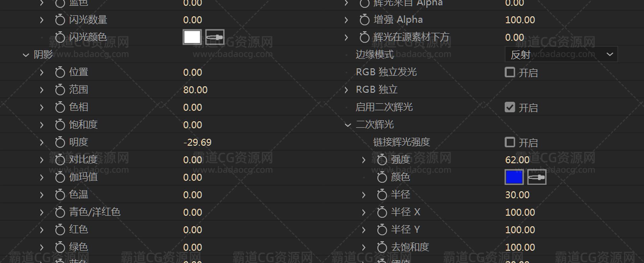The height and width of the screenshot is (263, 644).
Task: Click the 强度 value 62.00
Action: tap(517, 160)
